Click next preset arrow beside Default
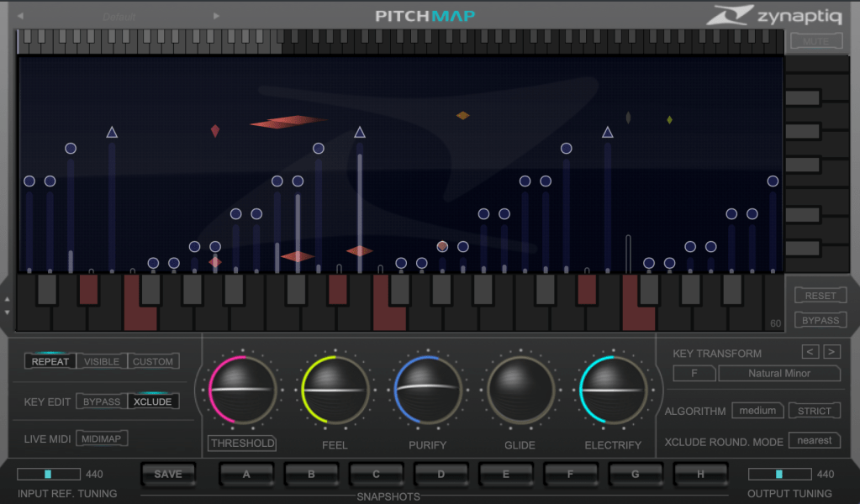This screenshot has width=860, height=504. point(216,16)
